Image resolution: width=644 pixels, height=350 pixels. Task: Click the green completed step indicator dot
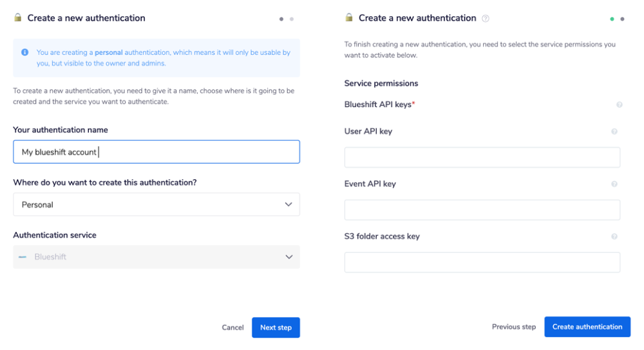pos(612,19)
